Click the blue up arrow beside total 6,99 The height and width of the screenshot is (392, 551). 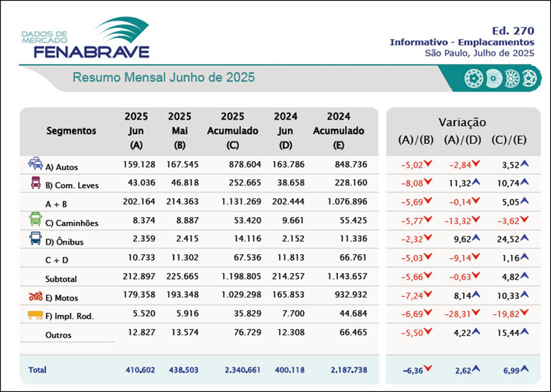pyautogui.click(x=524, y=369)
